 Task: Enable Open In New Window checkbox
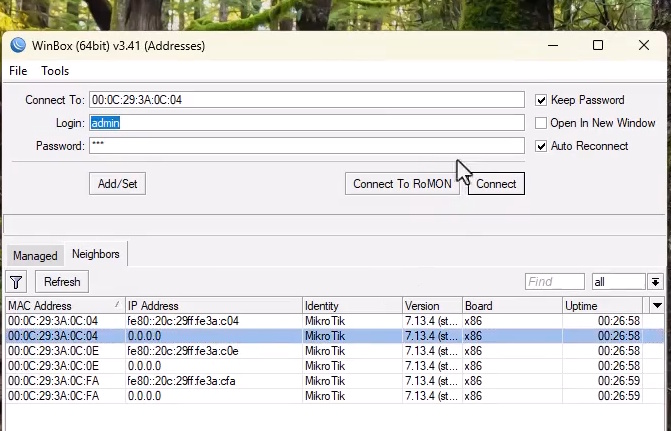(541, 123)
